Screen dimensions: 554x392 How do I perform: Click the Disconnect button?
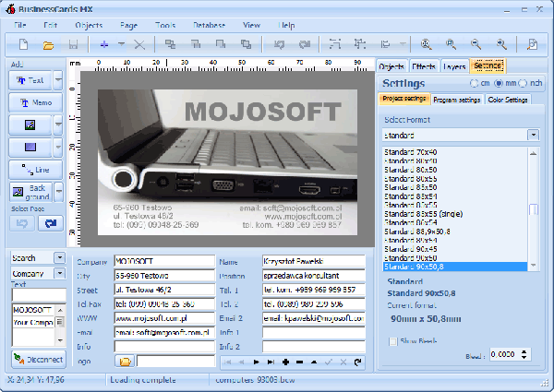tap(37, 359)
